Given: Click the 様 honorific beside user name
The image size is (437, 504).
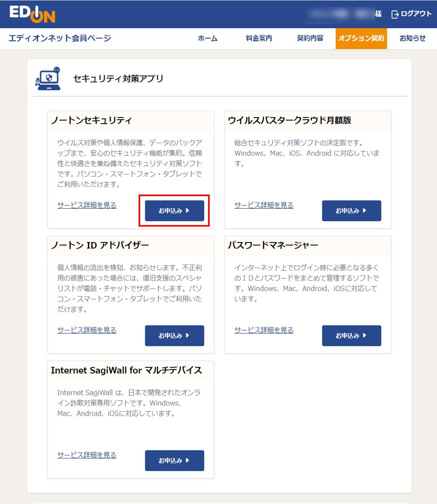Looking at the screenshot, I should coord(378,14).
